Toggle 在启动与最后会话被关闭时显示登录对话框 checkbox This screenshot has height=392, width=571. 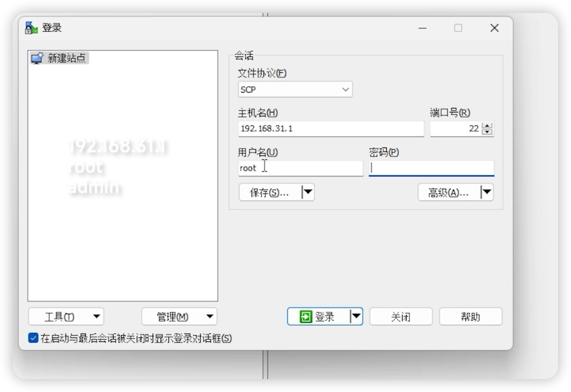[x=33, y=338]
